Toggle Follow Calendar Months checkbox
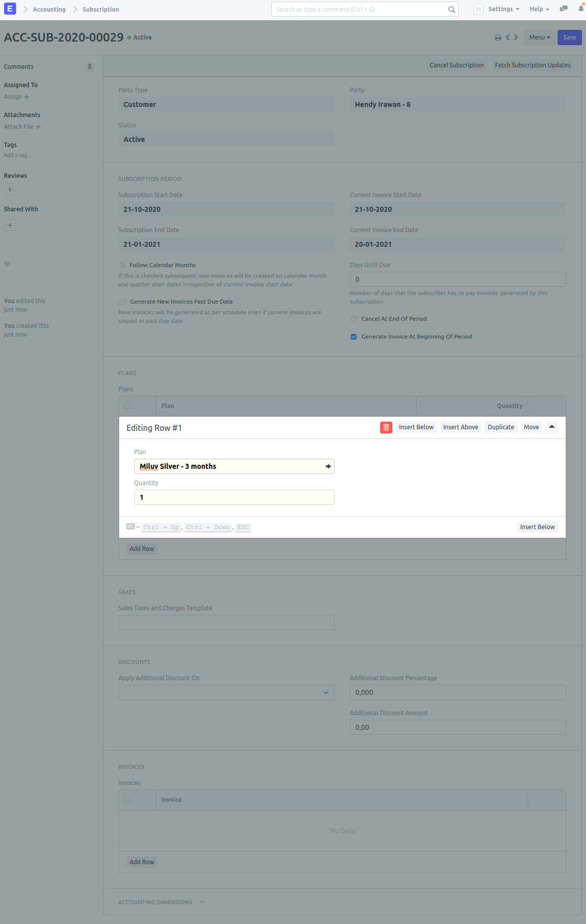Image resolution: width=586 pixels, height=924 pixels. (122, 265)
